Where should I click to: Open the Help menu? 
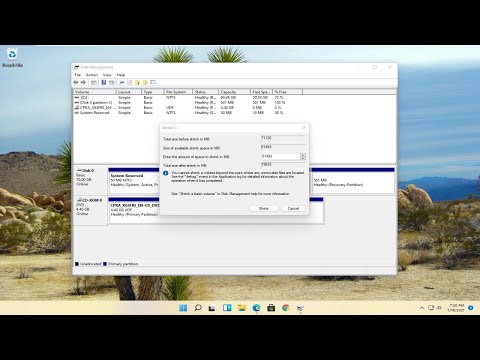121,75
